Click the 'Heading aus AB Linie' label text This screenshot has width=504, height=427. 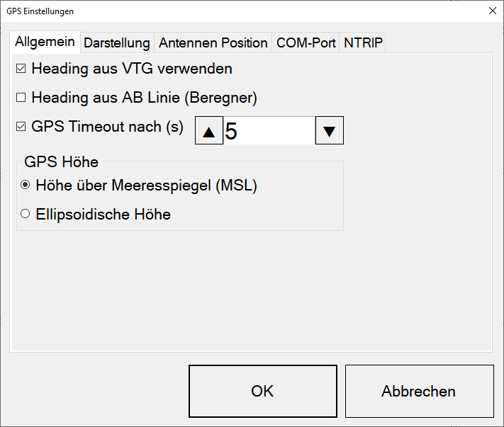(144, 98)
